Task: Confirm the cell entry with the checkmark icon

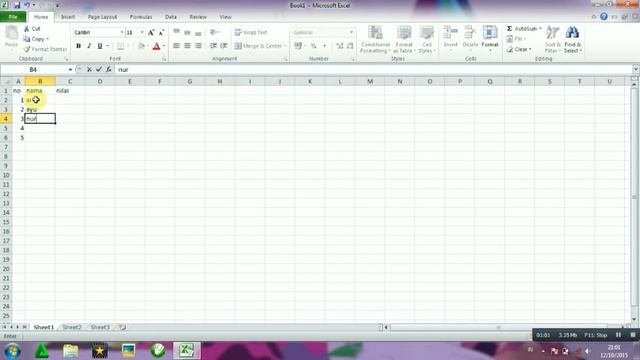Action: click(x=99, y=70)
